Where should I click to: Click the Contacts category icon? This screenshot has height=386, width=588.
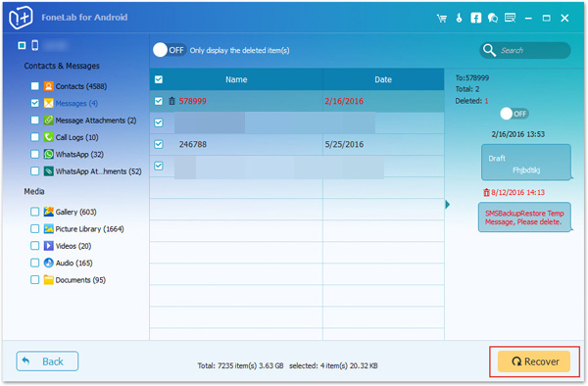(48, 86)
